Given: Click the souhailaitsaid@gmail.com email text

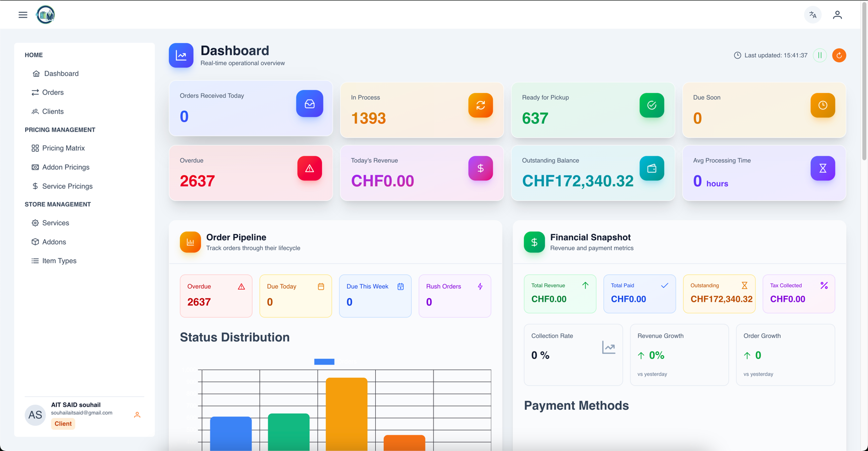Looking at the screenshot, I should (81, 413).
